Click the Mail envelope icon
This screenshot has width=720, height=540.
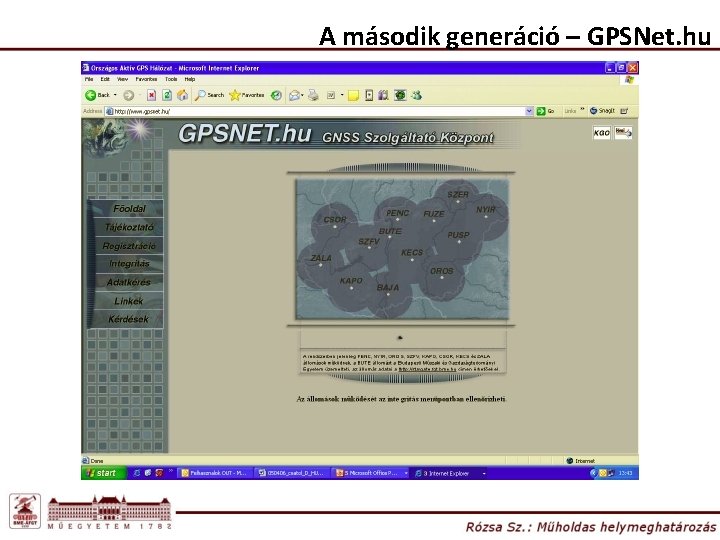pyautogui.click(x=294, y=96)
